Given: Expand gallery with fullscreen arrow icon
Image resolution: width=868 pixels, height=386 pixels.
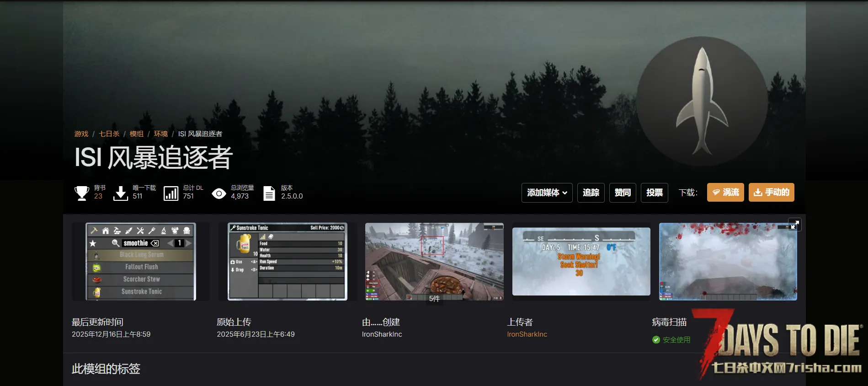Looking at the screenshot, I should tap(794, 225).
